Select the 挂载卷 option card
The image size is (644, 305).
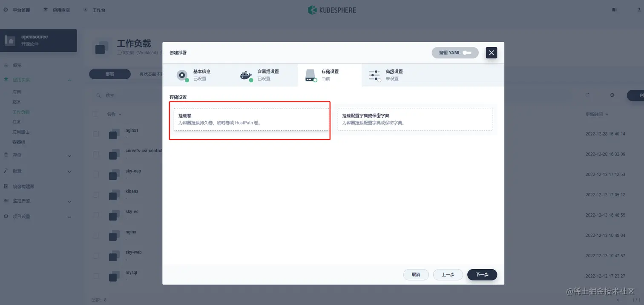[x=251, y=119]
